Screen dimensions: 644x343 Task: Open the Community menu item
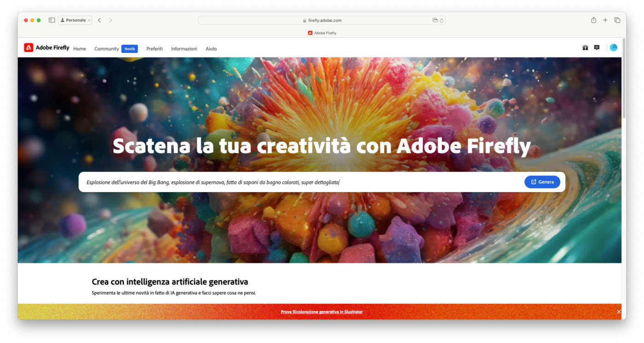107,49
